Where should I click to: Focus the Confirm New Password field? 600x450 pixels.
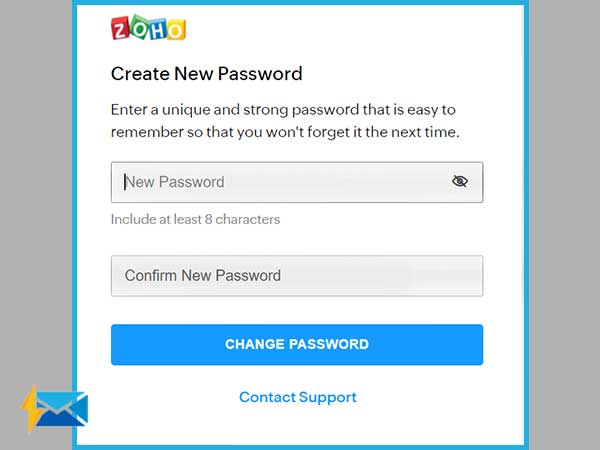coord(297,276)
